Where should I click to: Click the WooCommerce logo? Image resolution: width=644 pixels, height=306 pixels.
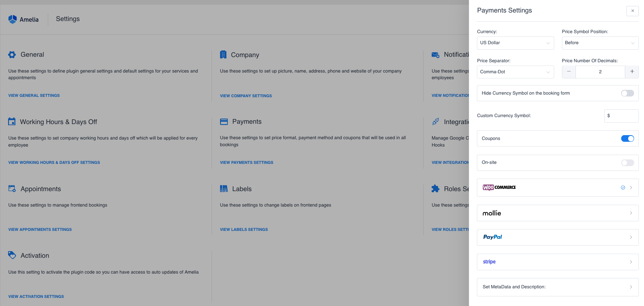[x=499, y=187]
